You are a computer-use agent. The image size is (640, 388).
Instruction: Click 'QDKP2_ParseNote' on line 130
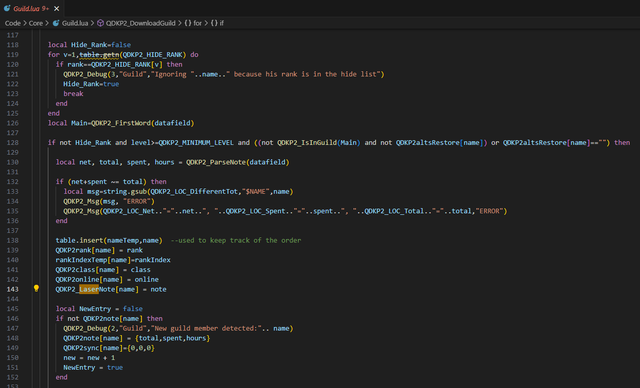tap(216, 162)
